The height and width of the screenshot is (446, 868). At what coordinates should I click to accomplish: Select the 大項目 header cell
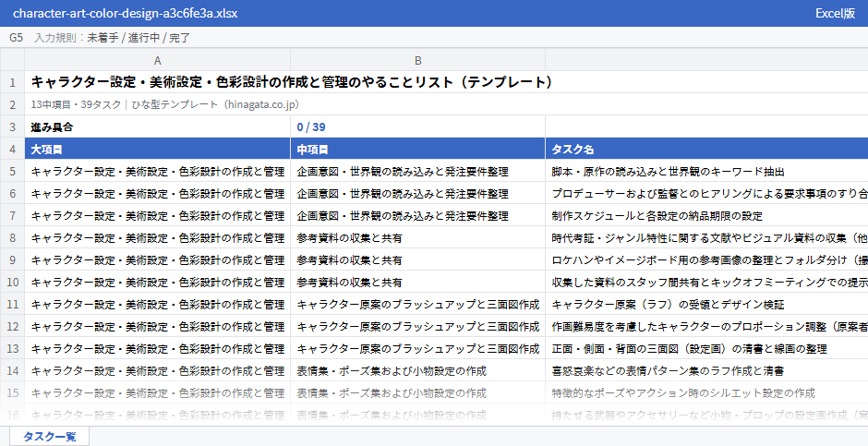coord(157,149)
